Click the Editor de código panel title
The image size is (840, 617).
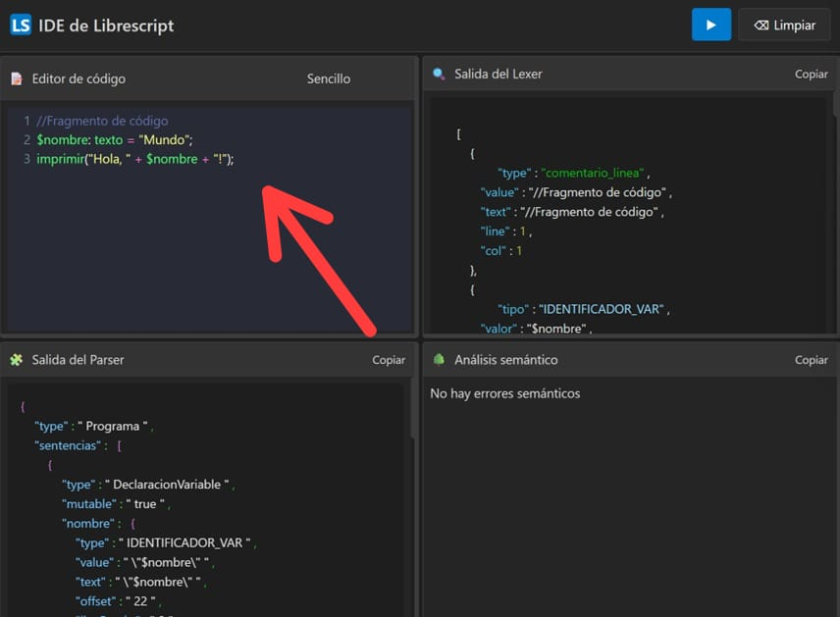[79, 78]
